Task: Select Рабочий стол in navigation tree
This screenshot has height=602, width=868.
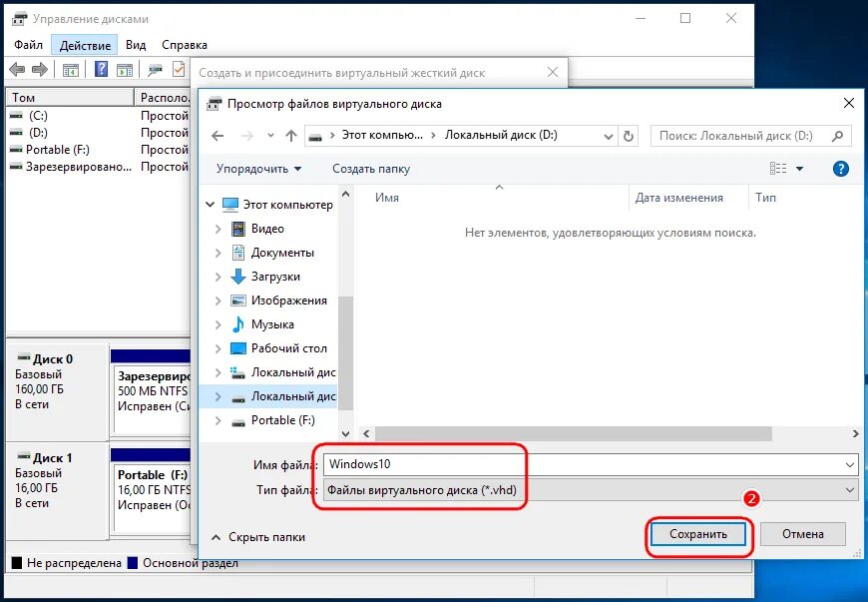Action: 289,348
